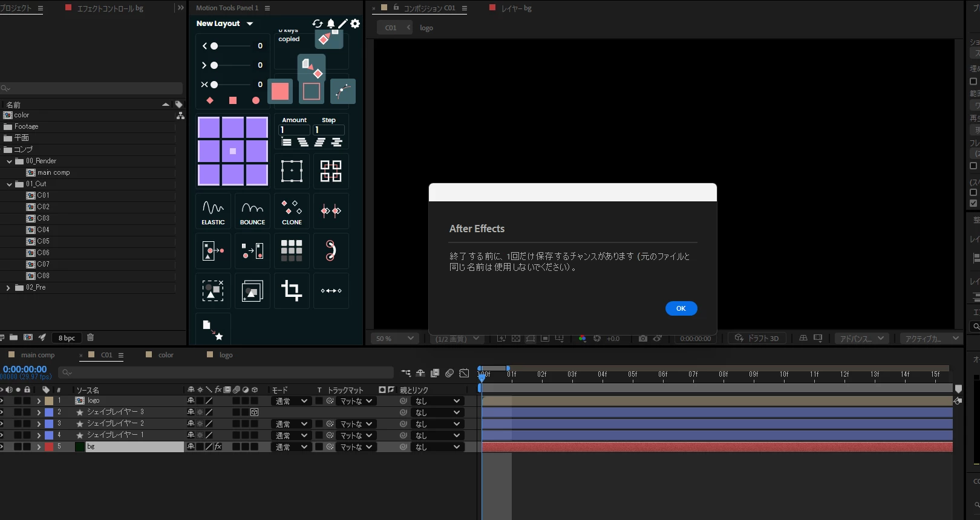Viewport: 980px width, 520px height.
Task: Switch to エフェクトコントロール bg tab
Action: (x=110, y=8)
